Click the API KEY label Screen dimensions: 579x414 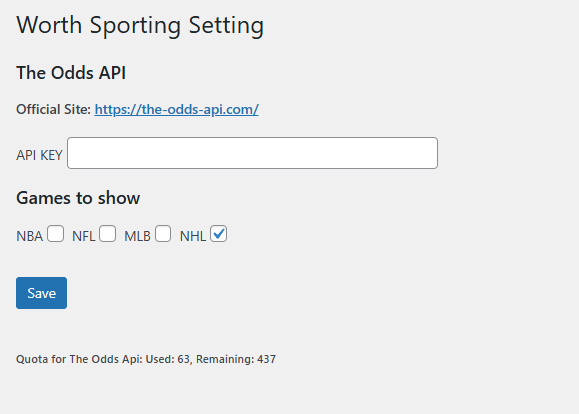[39, 155]
